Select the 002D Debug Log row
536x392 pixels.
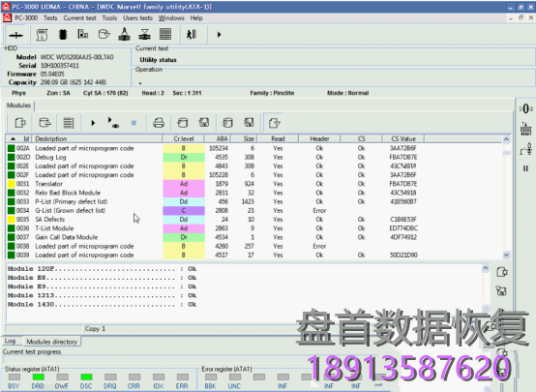coord(253,157)
